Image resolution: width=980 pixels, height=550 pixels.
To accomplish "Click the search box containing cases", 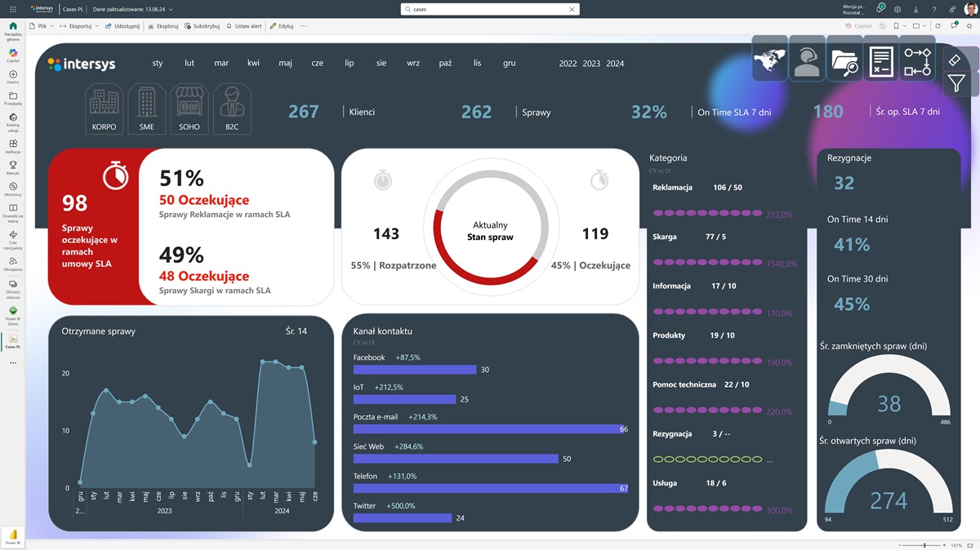I will coord(490,9).
